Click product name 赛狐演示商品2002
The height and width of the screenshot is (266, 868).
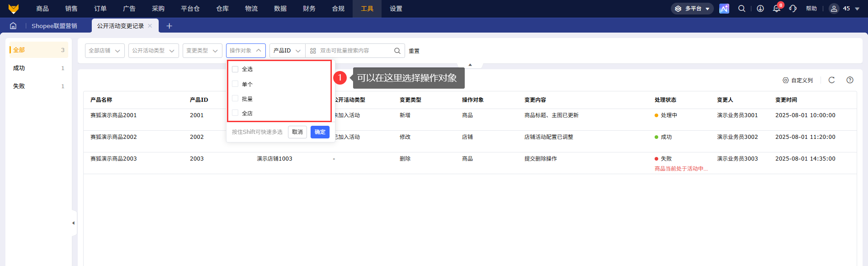click(x=113, y=137)
